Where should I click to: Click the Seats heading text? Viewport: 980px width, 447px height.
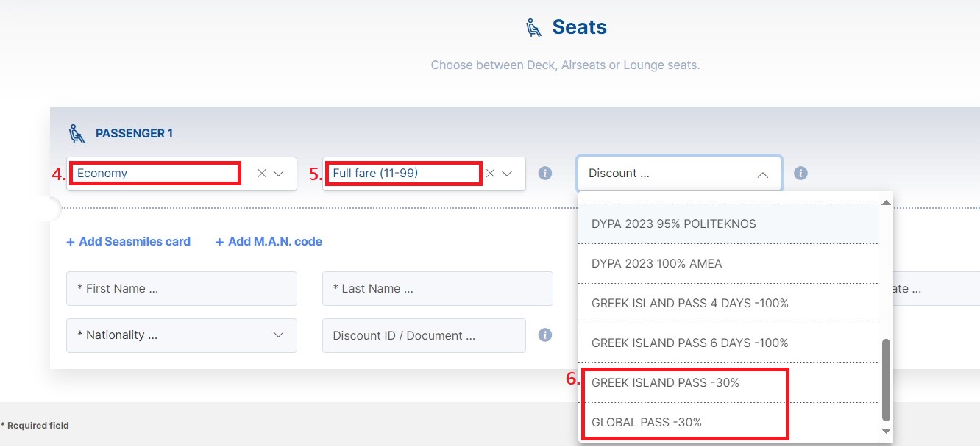point(579,27)
